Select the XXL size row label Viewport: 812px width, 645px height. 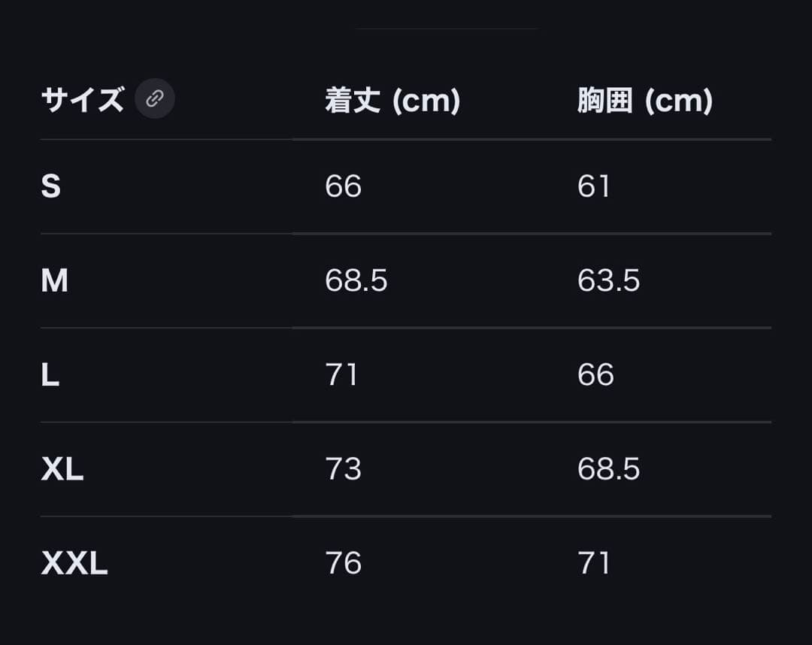(74, 563)
